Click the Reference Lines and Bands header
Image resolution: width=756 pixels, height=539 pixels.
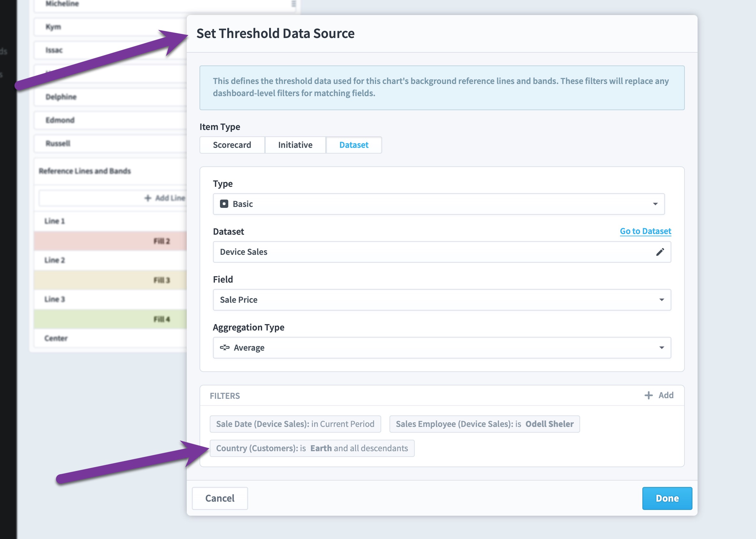click(x=85, y=171)
